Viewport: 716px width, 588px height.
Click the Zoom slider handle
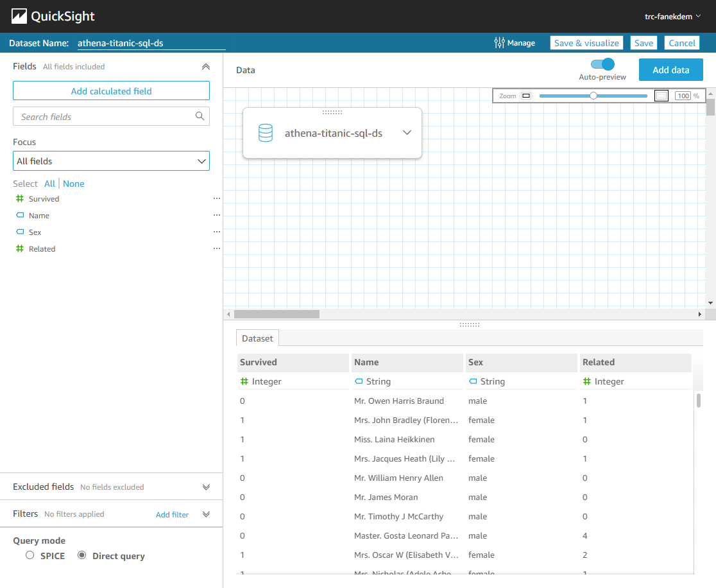click(593, 96)
